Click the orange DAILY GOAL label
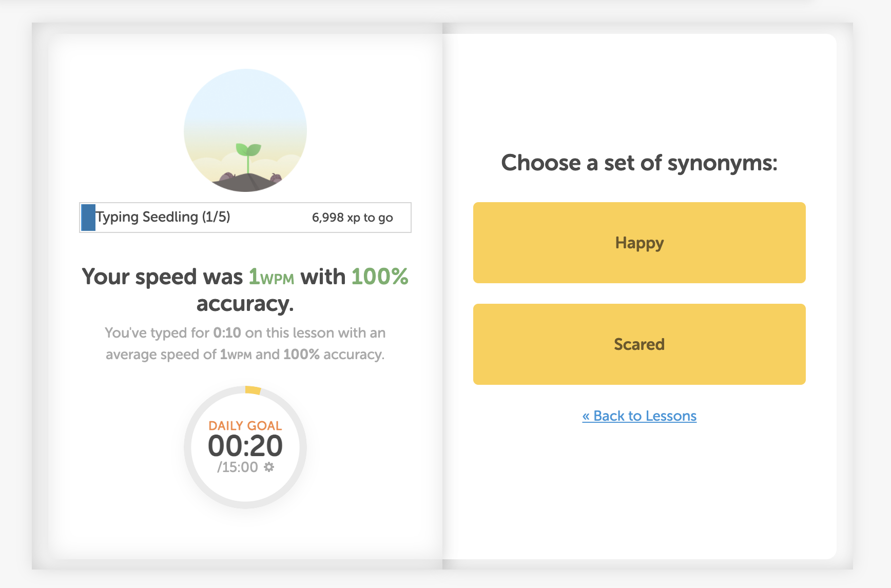Image resolution: width=891 pixels, height=588 pixels. pyautogui.click(x=245, y=426)
